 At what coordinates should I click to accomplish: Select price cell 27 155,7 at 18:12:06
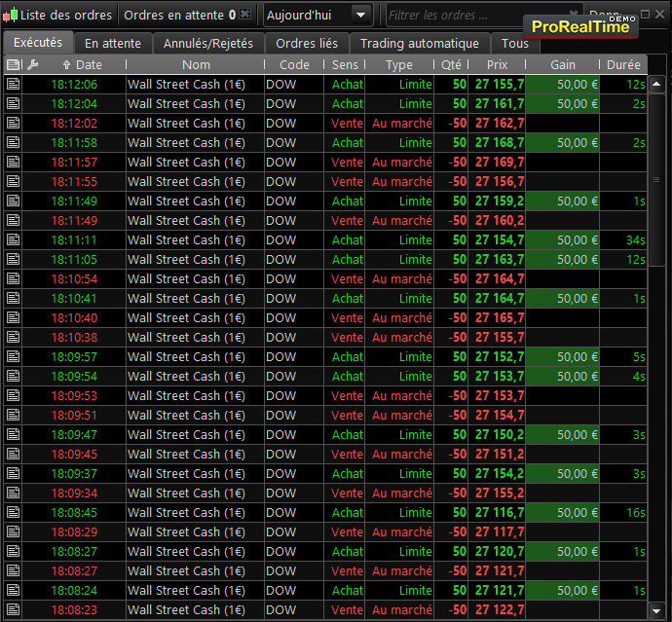point(497,84)
